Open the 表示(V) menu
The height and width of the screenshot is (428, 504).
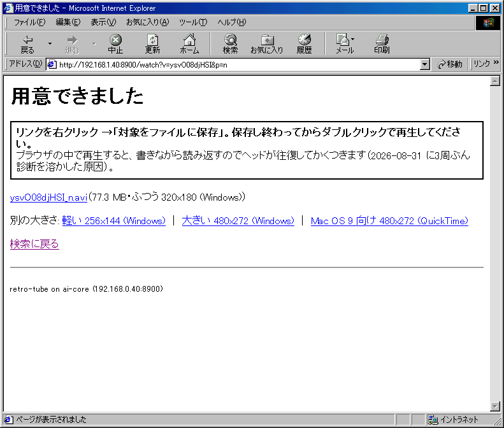(103, 22)
